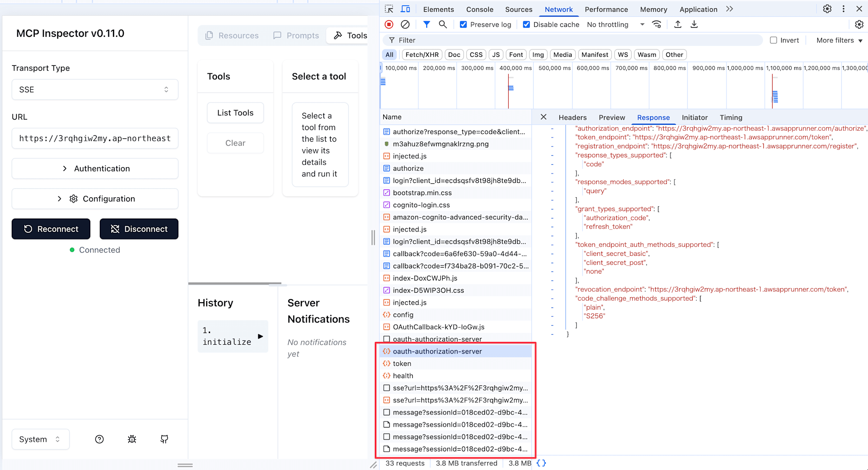Viewport: 868px width, 470px height.
Task: Open the Transport Type SSE dropdown
Action: tap(95, 89)
